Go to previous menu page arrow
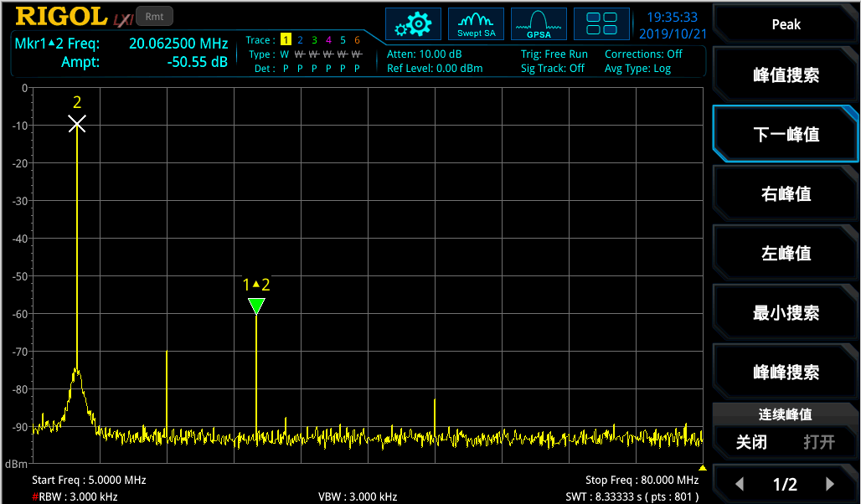The width and height of the screenshot is (861, 504). click(x=740, y=484)
